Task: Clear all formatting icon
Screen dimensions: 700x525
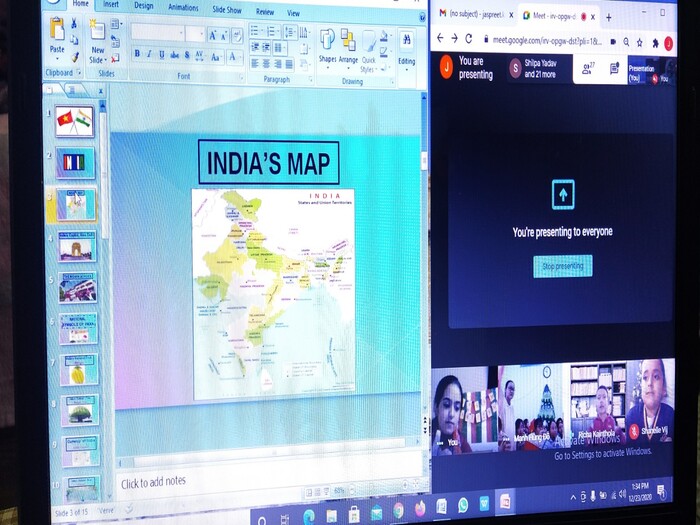Action: tap(237, 36)
